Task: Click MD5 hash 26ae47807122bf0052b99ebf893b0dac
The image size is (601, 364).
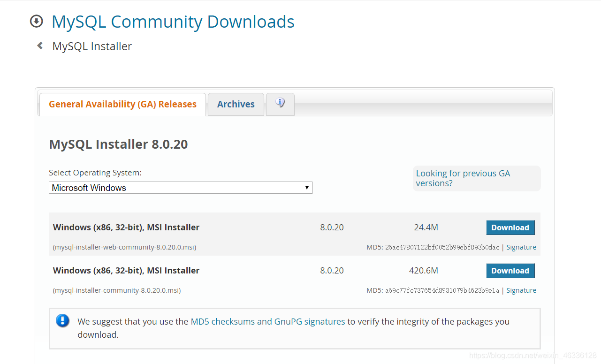Action: [x=442, y=247]
